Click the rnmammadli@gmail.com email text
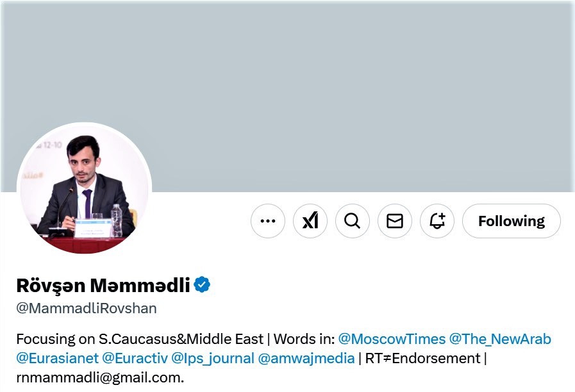Image resolution: width=575 pixels, height=392 pixels. [x=100, y=377]
